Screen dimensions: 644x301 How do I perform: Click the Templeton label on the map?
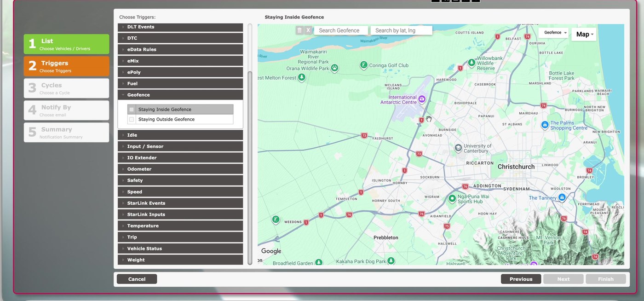point(346,199)
